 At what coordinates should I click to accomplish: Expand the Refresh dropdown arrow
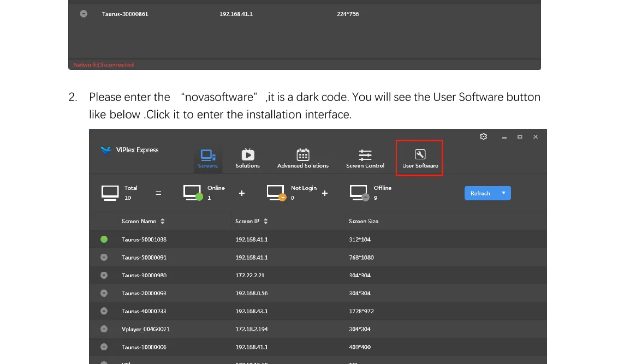(x=503, y=193)
